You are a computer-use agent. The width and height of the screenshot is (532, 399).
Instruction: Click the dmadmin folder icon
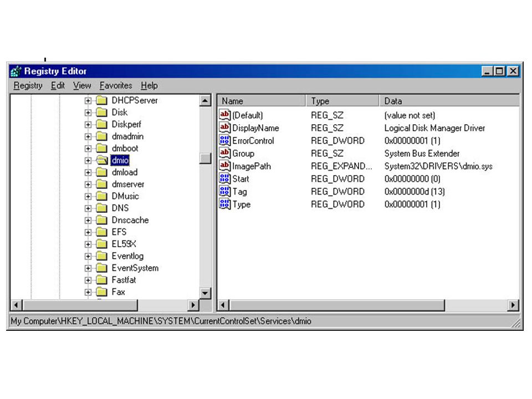coord(101,136)
